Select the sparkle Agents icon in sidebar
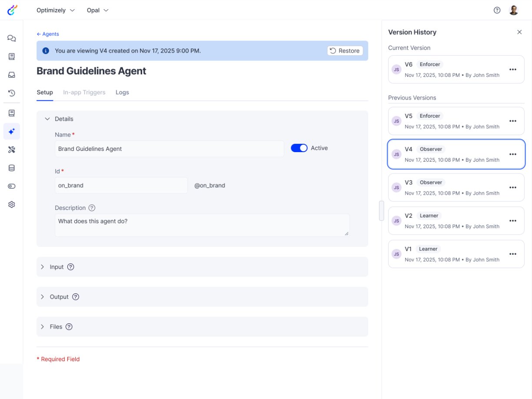Image resolution: width=532 pixels, height=399 pixels. pyautogui.click(x=12, y=131)
